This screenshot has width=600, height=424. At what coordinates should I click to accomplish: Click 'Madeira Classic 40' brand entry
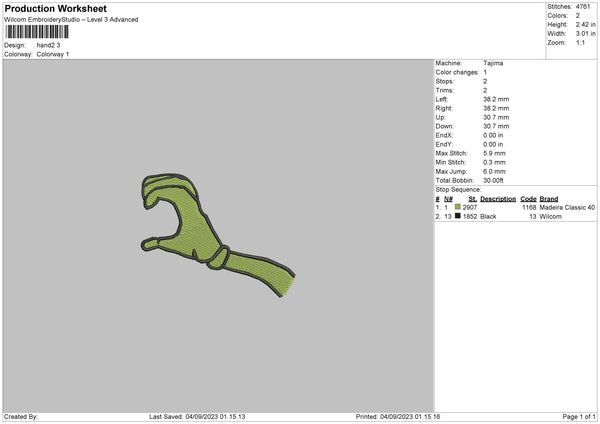tap(567, 207)
